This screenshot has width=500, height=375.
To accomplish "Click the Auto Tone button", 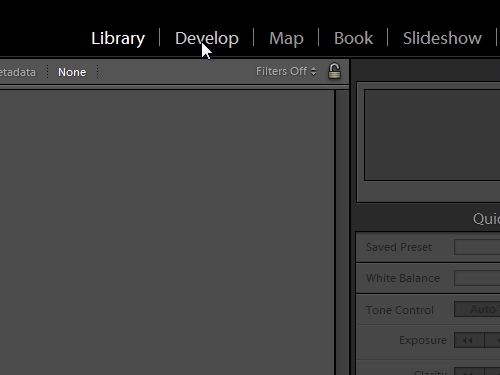I will coord(477,309).
